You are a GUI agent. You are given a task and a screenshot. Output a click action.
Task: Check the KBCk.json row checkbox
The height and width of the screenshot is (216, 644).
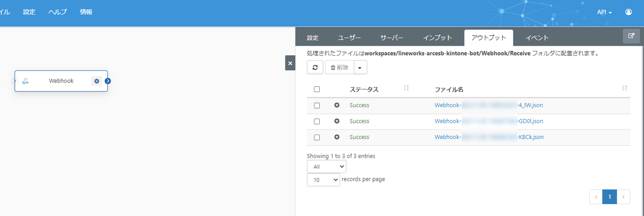(317, 137)
